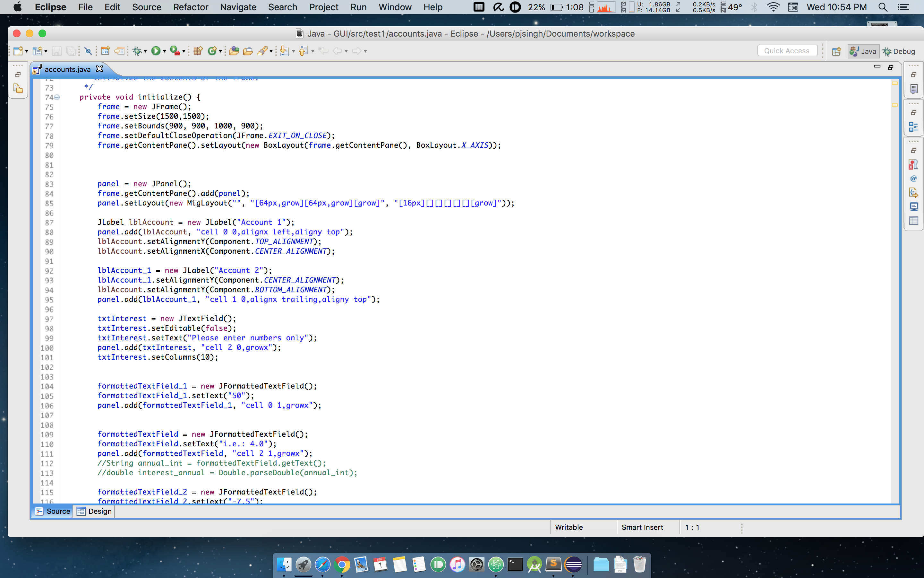924x578 pixels.
Task: Click the Smart Insert status entry
Action: tap(642, 527)
